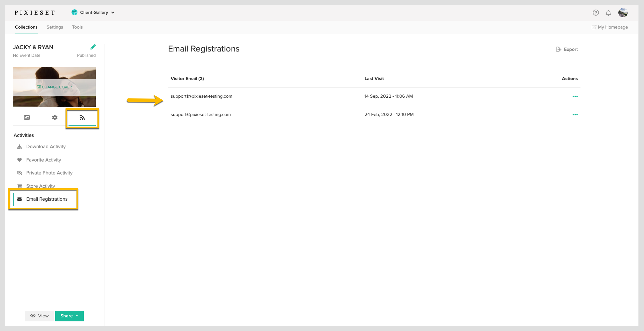Open Private Photo Activity

pos(49,173)
